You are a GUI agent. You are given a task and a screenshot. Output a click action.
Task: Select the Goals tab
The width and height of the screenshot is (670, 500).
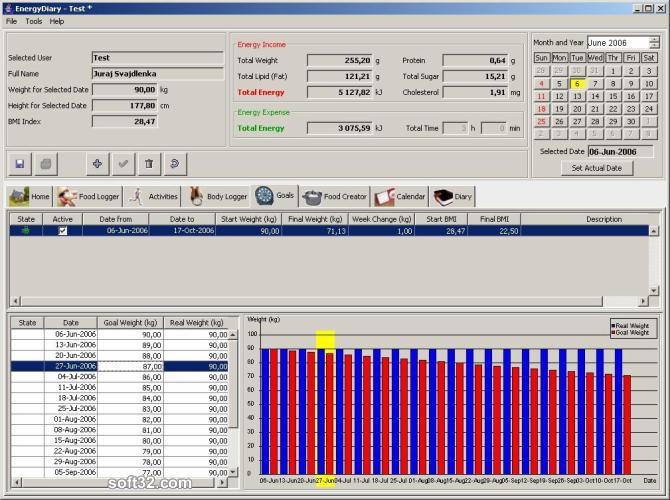[x=275, y=196]
